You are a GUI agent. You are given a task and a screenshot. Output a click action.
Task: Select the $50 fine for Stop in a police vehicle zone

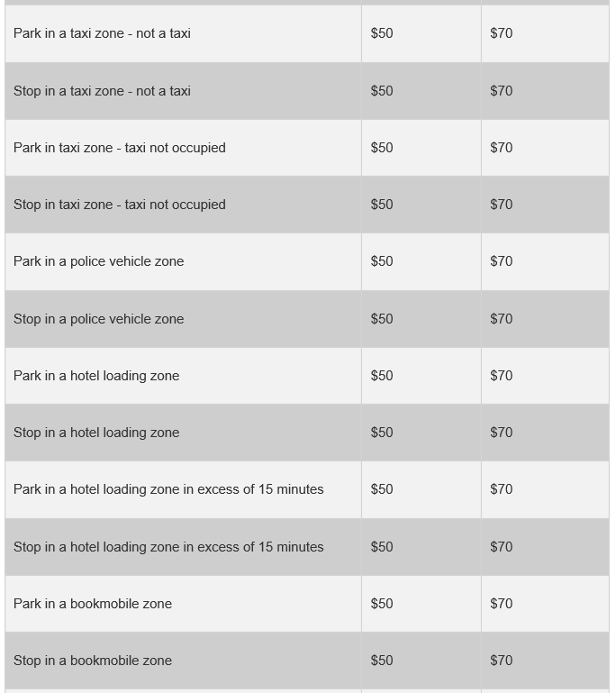click(382, 319)
